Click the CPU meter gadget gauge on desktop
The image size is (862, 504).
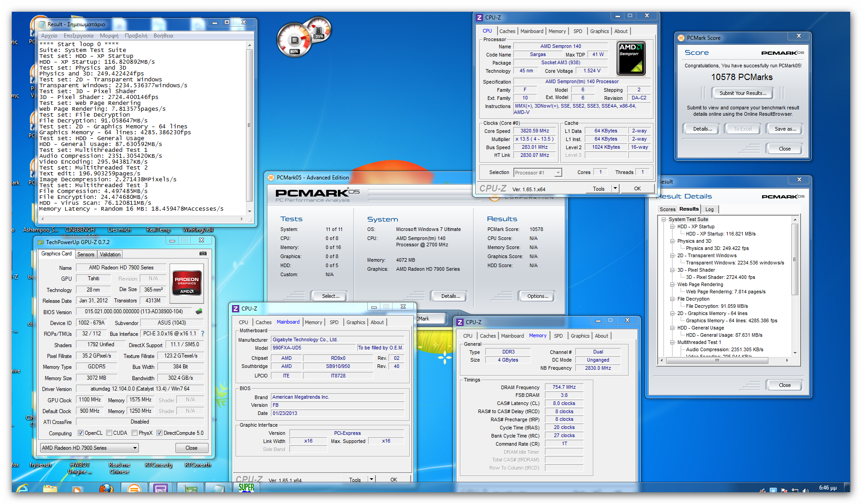294,41
